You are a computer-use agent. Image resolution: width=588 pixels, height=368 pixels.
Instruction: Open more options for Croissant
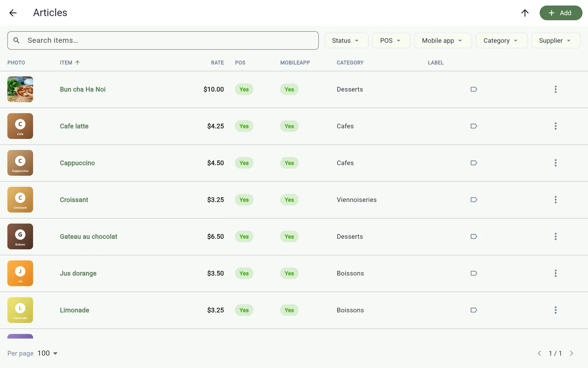pos(555,200)
